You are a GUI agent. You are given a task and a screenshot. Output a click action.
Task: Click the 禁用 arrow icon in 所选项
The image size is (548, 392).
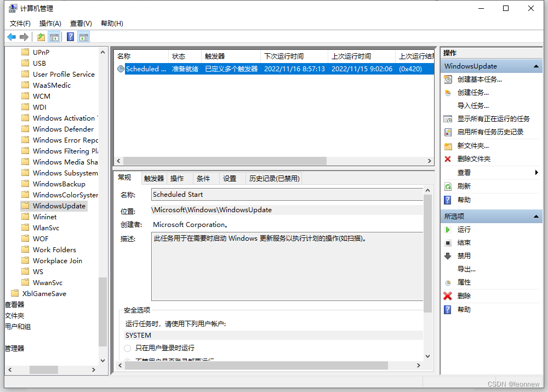pos(448,255)
